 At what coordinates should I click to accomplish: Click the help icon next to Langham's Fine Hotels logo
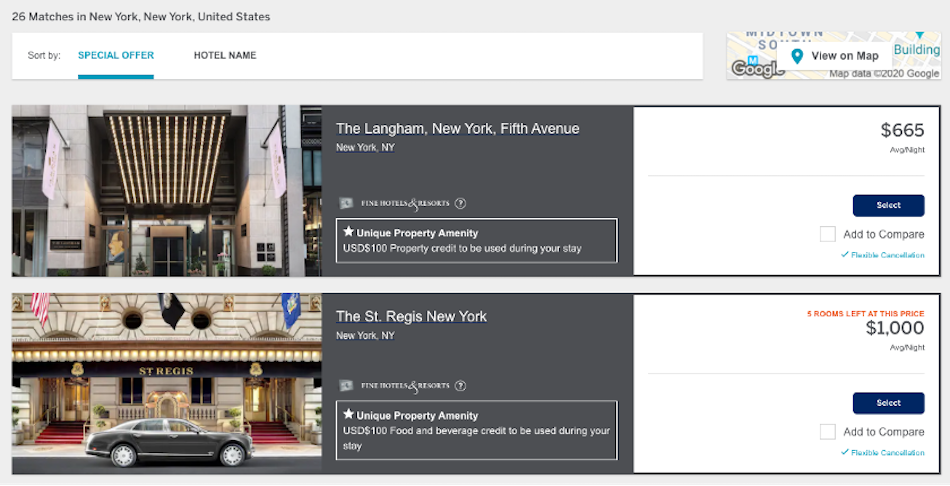[x=461, y=203]
